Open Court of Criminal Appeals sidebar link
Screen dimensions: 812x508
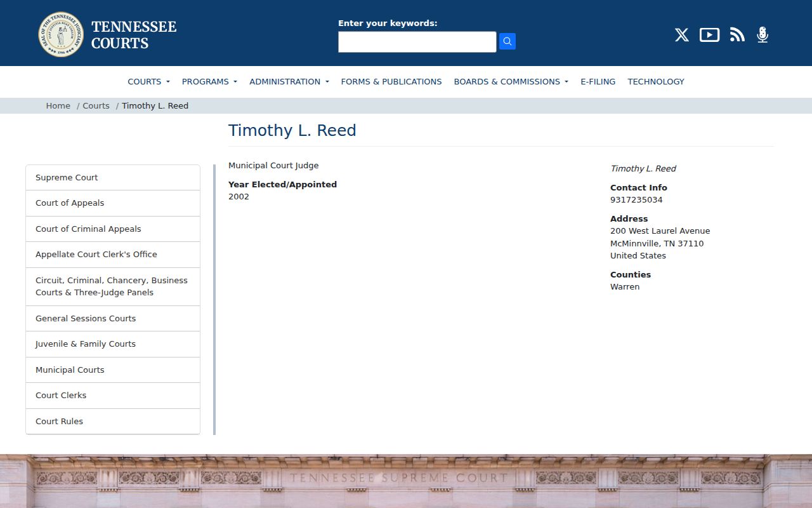(113, 229)
